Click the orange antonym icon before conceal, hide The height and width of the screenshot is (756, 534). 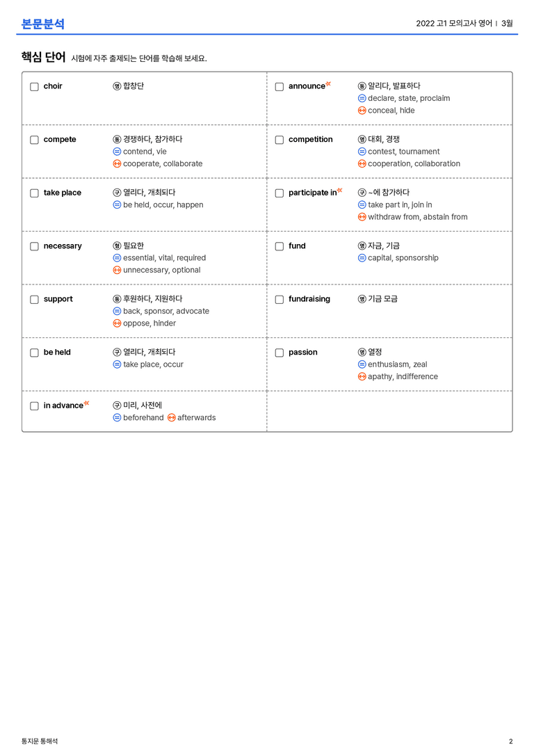click(362, 111)
